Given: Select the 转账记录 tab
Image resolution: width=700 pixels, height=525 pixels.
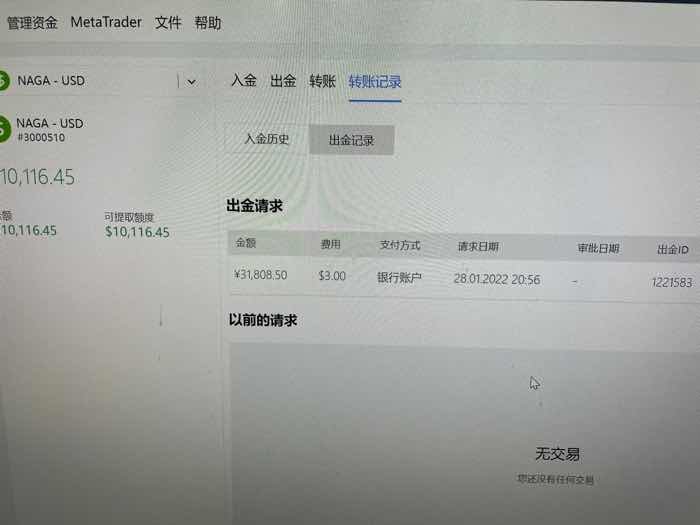Looking at the screenshot, I should (375, 82).
